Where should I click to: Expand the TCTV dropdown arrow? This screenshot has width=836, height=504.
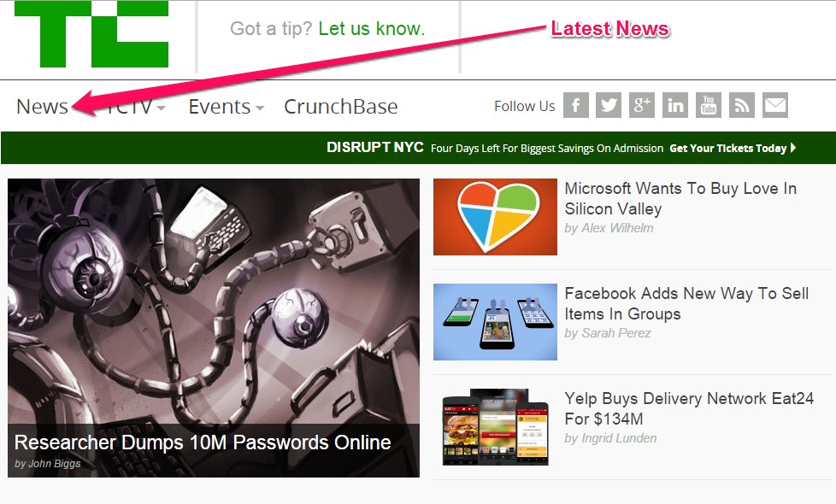pos(161,108)
